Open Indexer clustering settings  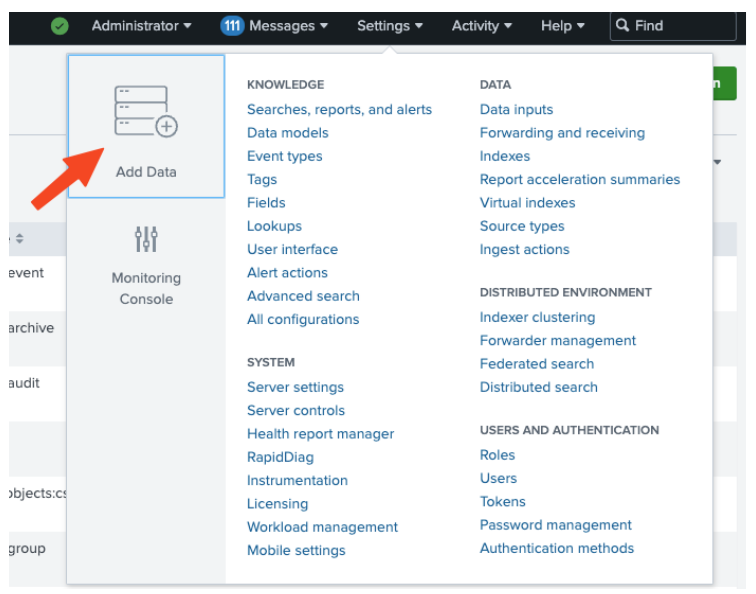pos(537,317)
